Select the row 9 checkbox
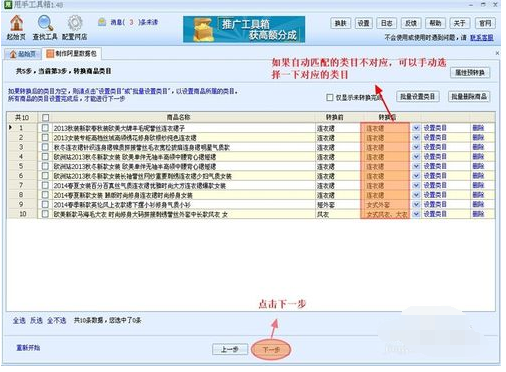 45,204
